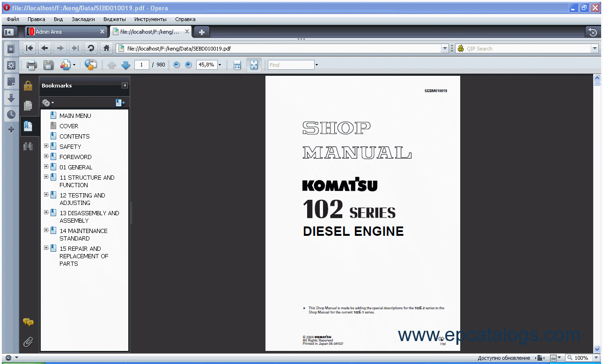Go to next PDF page arrow
Image resolution: width=603 pixels, height=364 pixels.
tap(125, 65)
